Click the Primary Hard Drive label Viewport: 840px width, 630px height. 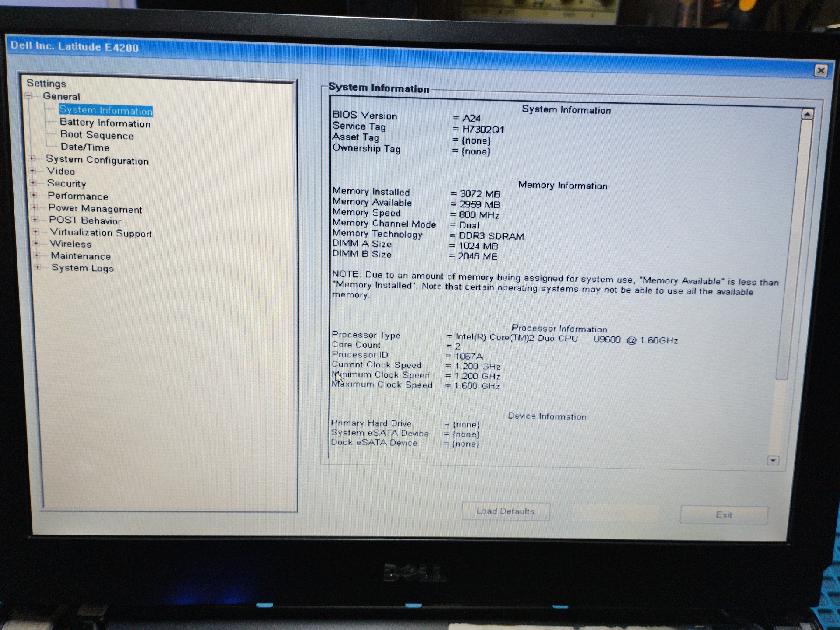click(x=371, y=423)
